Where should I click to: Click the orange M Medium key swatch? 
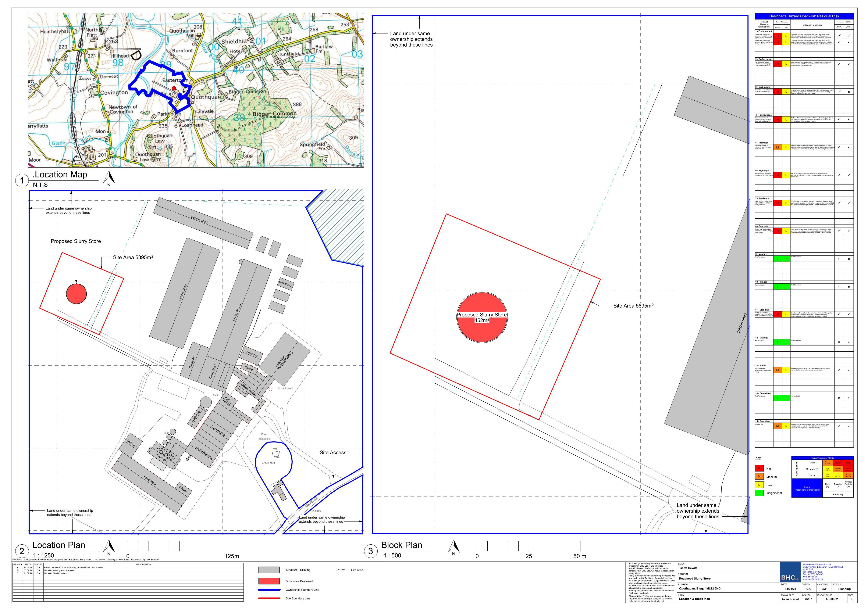point(759,477)
